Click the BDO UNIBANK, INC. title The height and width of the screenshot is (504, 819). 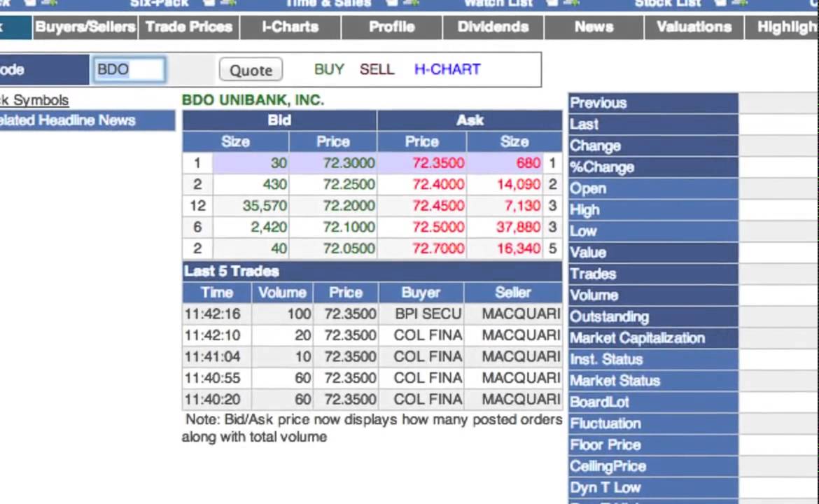(x=253, y=100)
